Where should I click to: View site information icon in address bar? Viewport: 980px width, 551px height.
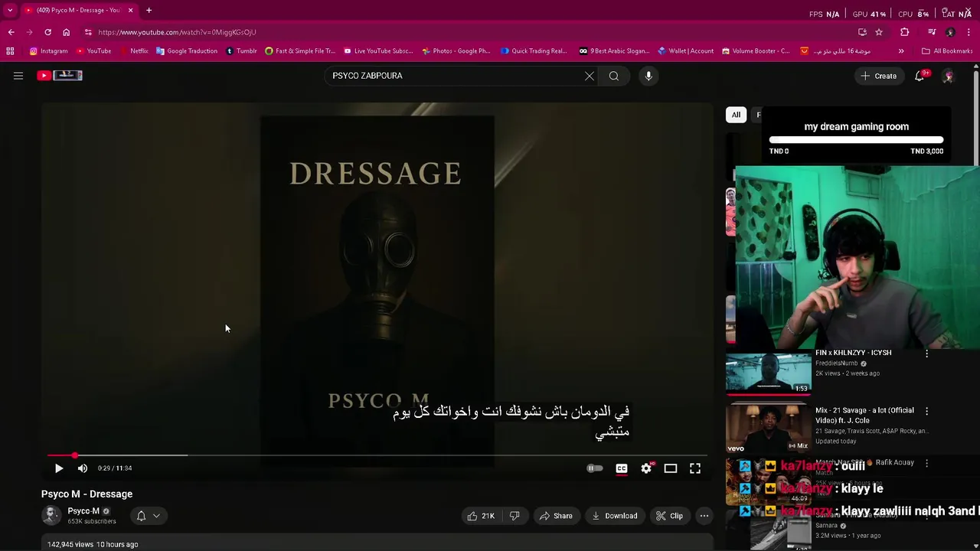point(89,32)
